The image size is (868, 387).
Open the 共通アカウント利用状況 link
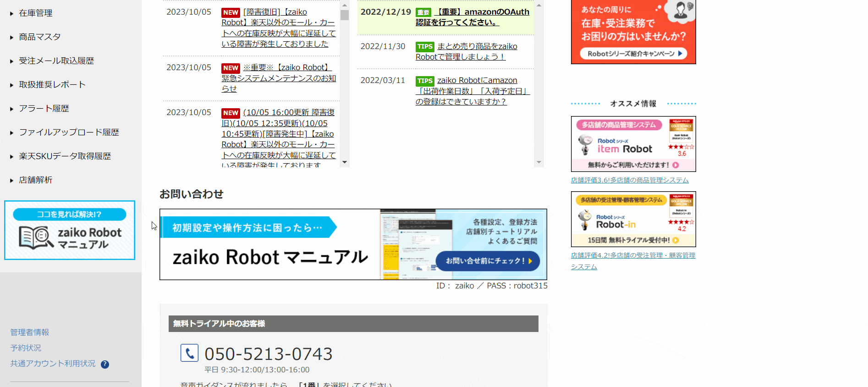coord(53,364)
